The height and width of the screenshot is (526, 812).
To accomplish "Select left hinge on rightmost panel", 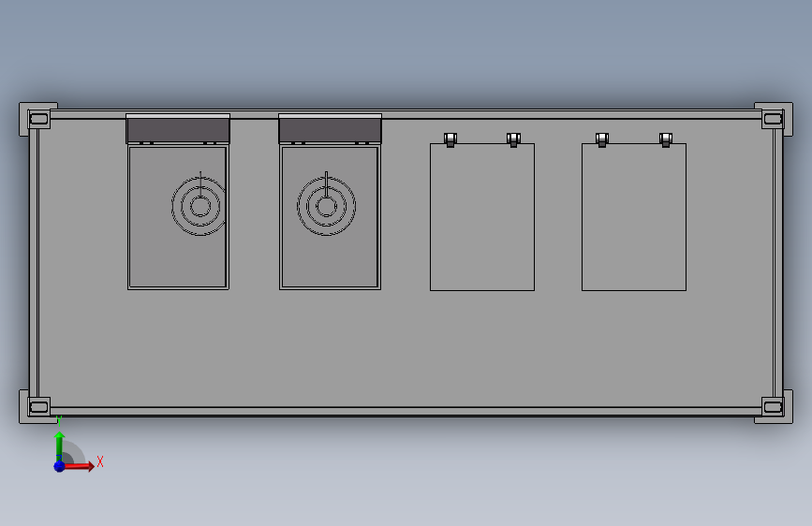I will click(602, 139).
